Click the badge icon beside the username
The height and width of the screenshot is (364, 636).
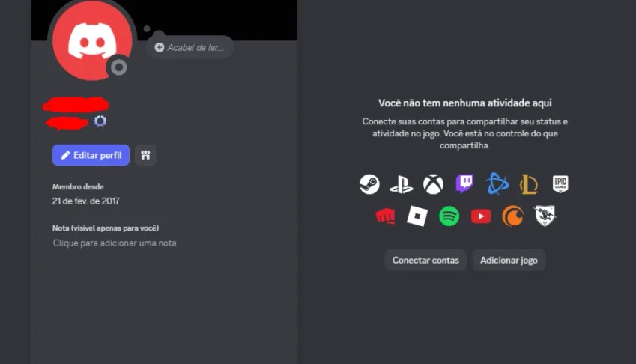coord(100,121)
